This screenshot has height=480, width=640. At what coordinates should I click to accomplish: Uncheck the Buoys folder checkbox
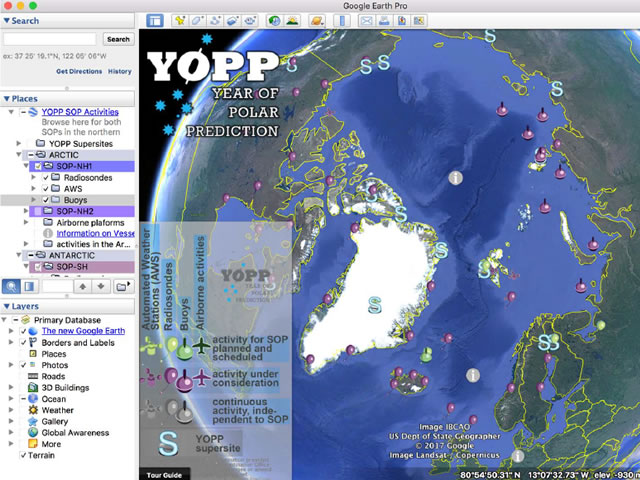46,200
